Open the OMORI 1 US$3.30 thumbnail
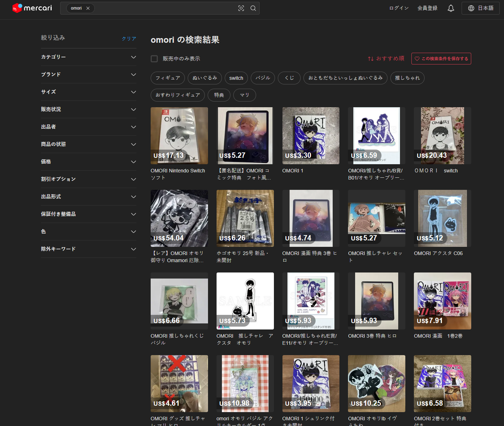 (x=311, y=136)
